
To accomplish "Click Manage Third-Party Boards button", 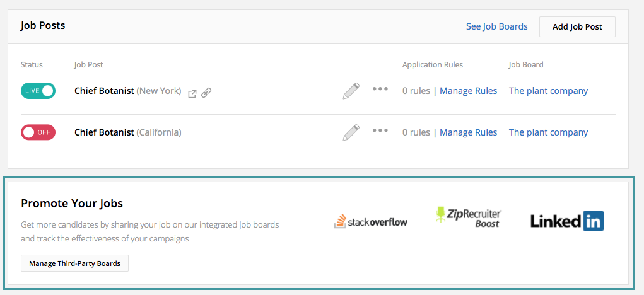I will (x=75, y=263).
